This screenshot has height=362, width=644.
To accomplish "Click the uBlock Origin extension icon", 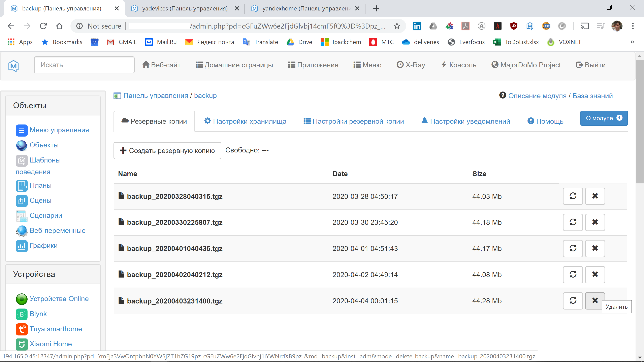I will click(514, 26).
